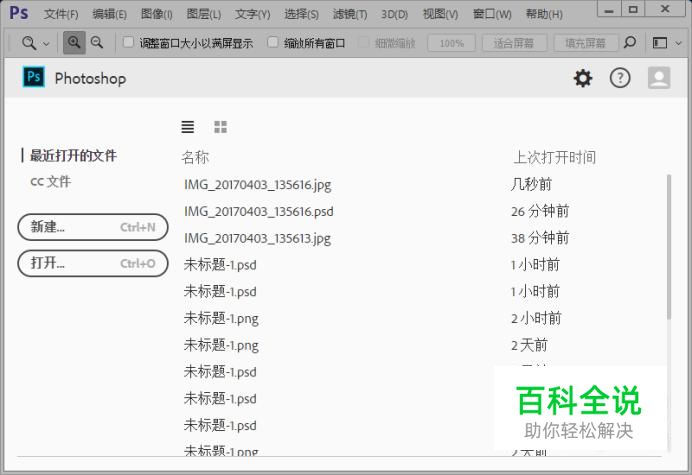The width and height of the screenshot is (692, 475).
Task: Minimize the Photoshop window
Action: point(609,9)
